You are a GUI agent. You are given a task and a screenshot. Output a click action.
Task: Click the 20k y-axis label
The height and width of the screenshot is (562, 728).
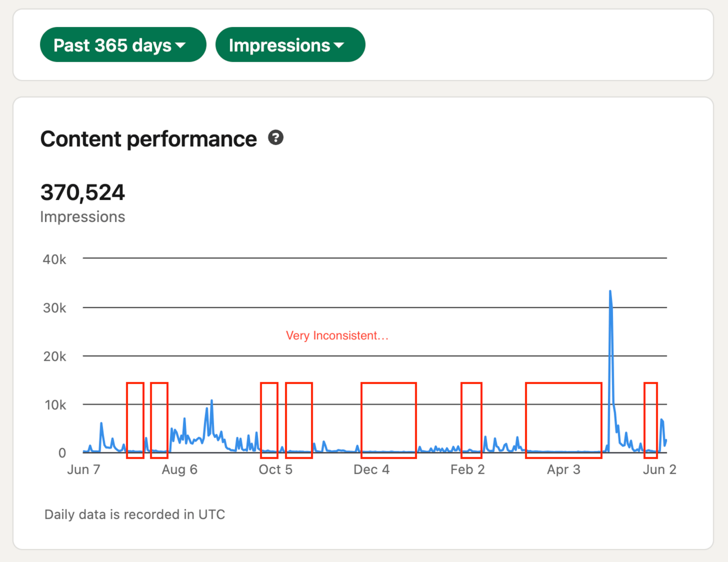point(55,356)
